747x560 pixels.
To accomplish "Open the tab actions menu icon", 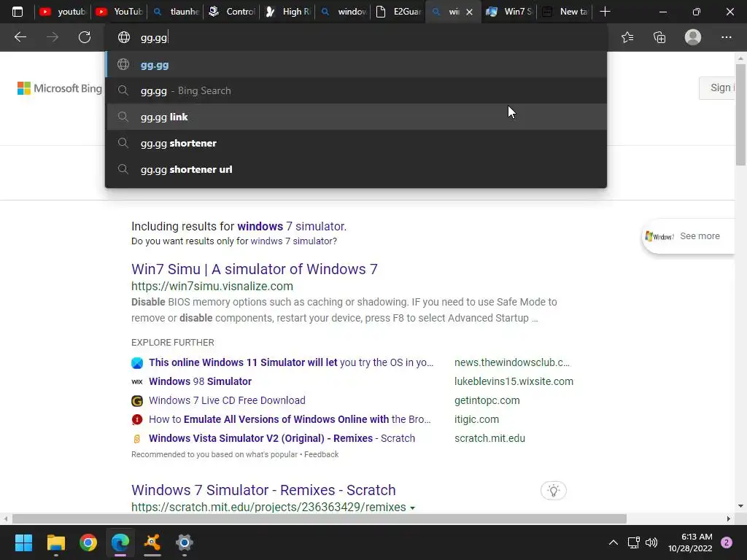I will coord(18,12).
